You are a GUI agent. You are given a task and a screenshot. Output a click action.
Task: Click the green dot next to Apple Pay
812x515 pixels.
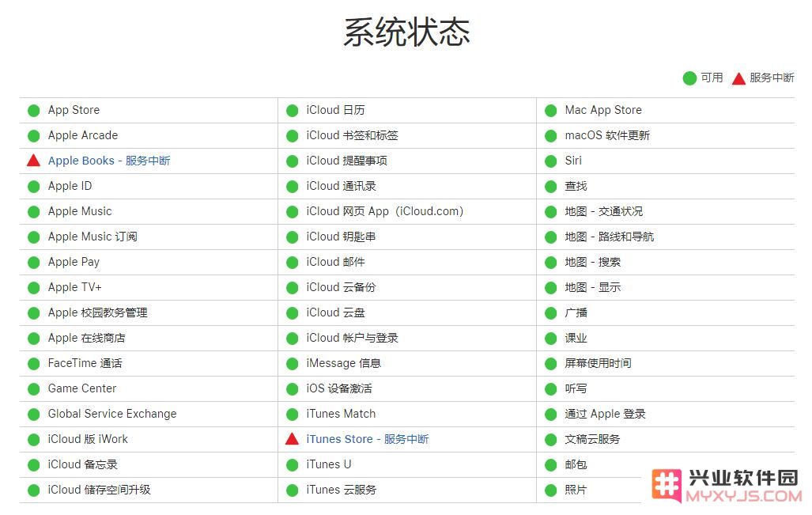point(34,262)
